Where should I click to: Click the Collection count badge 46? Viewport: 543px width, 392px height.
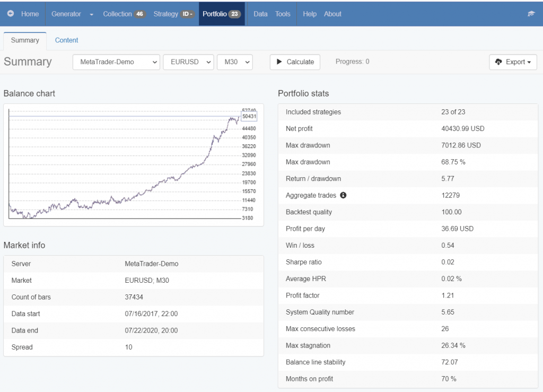[x=139, y=14]
